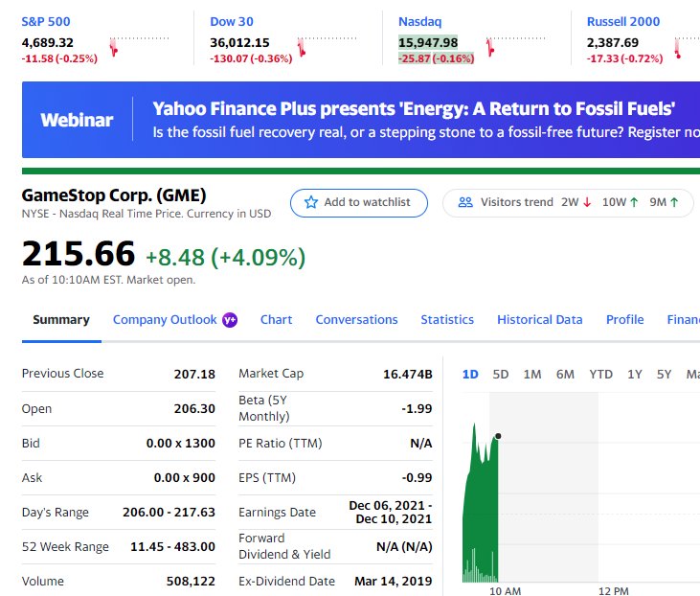The width and height of the screenshot is (700, 596).
Task: Select the 5D chart range
Action: (x=501, y=375)
